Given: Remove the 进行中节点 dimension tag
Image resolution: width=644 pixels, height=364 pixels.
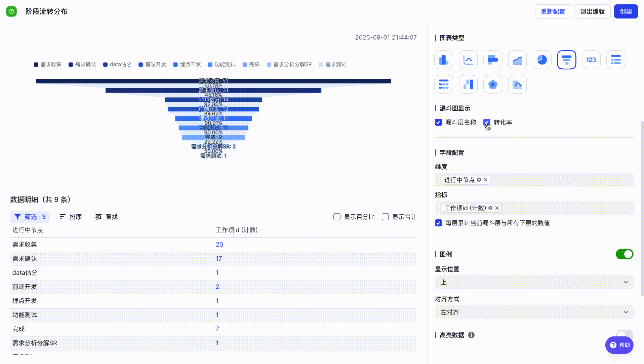Looking at the screenshot, I should [486, 180].
